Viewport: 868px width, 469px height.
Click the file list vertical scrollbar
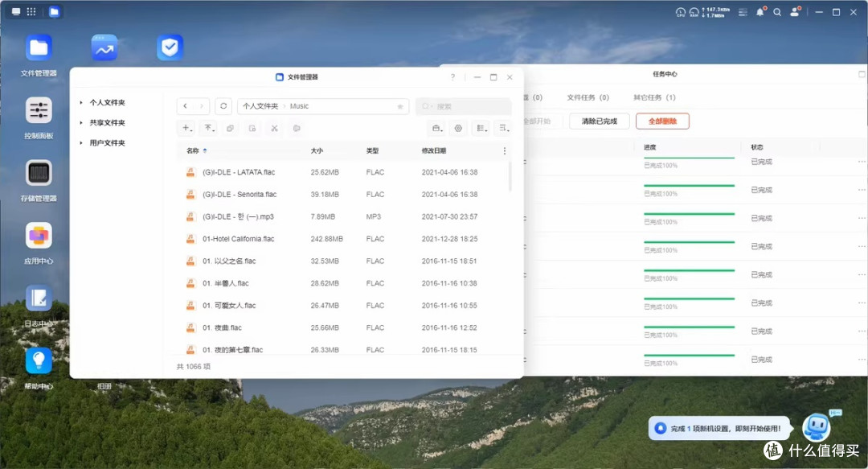510,176
